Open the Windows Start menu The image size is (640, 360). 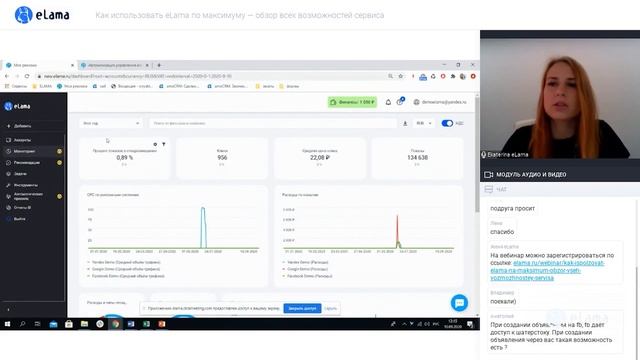pos(7,324)
